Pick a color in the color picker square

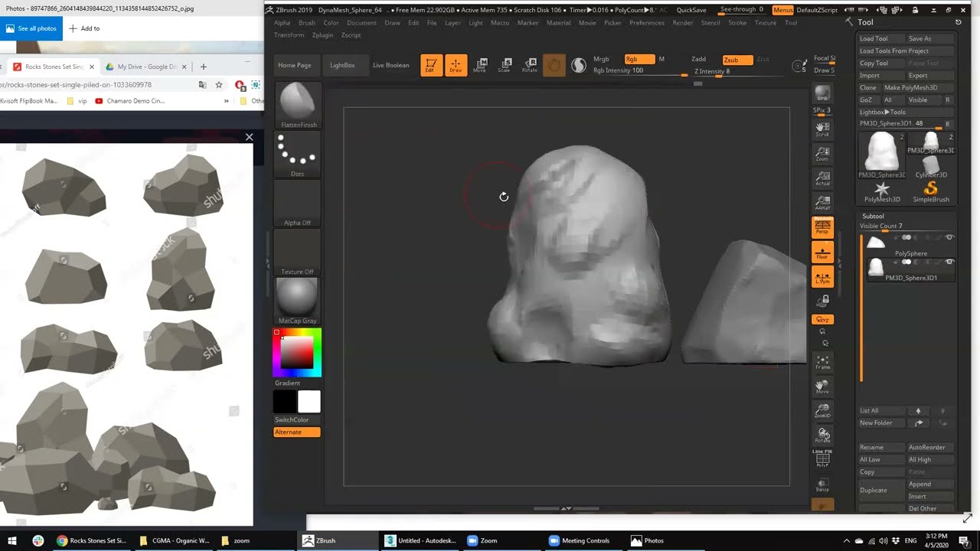point(298,354)
